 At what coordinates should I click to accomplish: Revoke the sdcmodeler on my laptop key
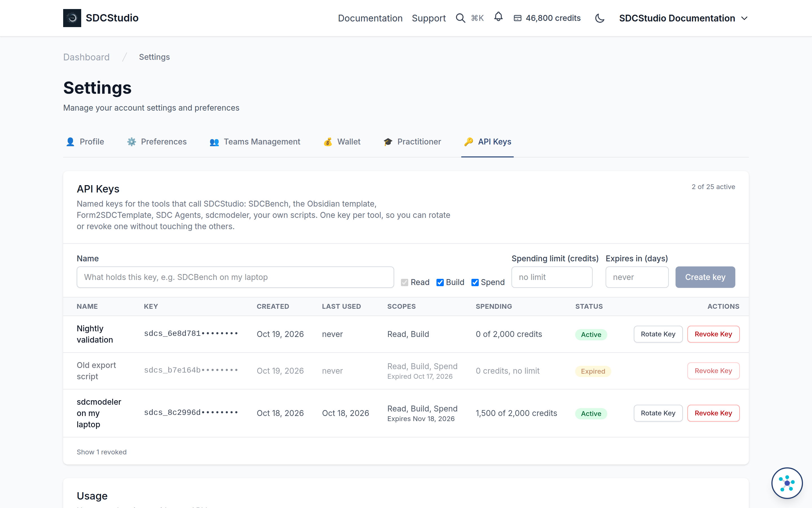pos(713,413)
